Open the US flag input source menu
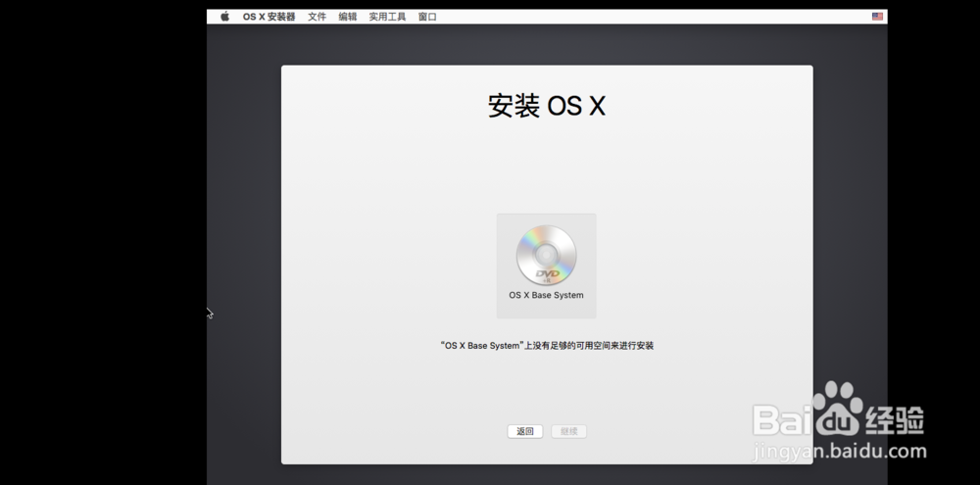Viewport: 980px width, 485px height. coord(877,17)
